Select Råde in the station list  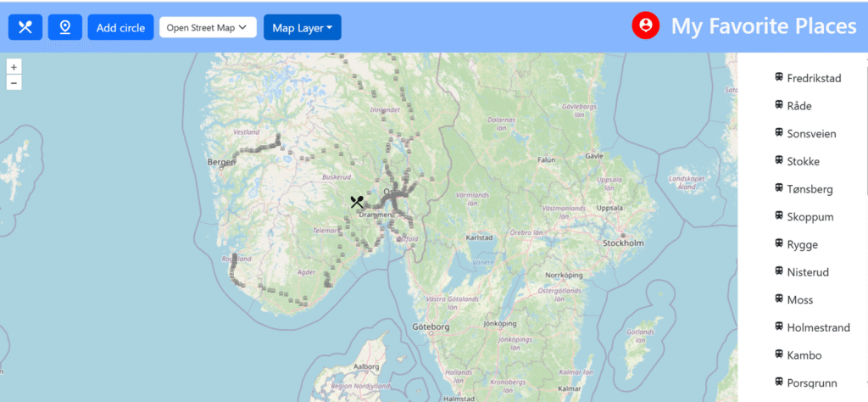click(799, 106)
